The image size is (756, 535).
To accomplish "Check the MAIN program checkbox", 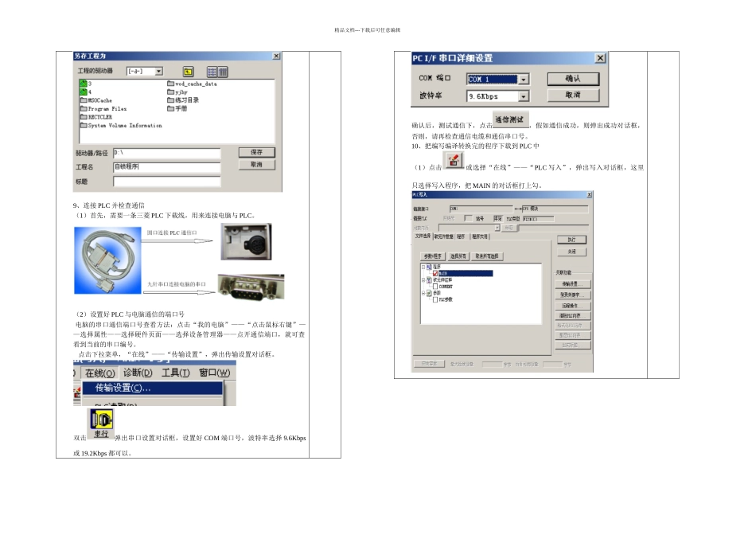I will pos(435,274).
